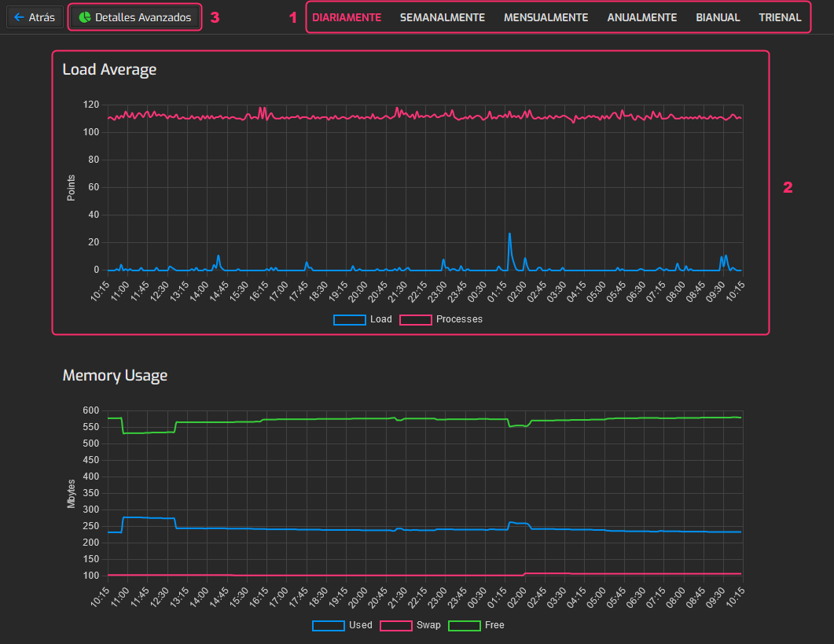Click the back arrow icon beside Atrás

tap(19, 17)
